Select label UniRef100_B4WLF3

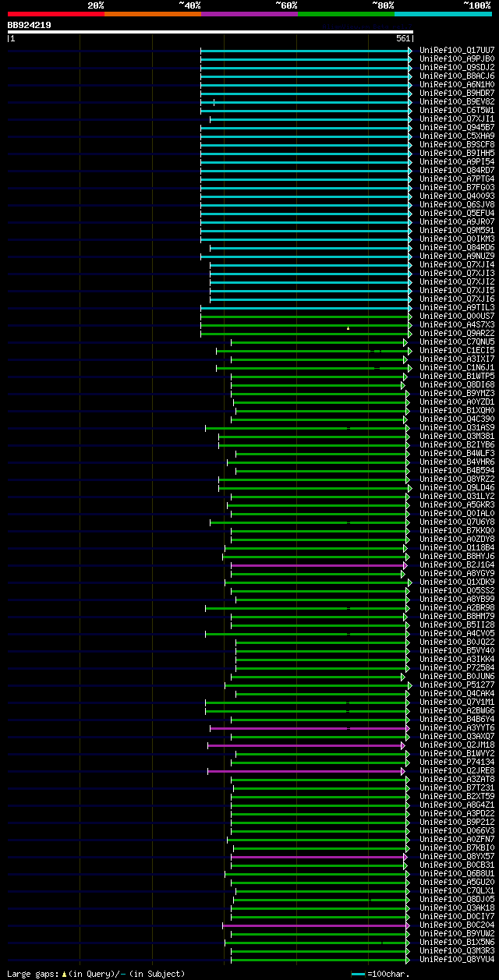click(457, 453)
